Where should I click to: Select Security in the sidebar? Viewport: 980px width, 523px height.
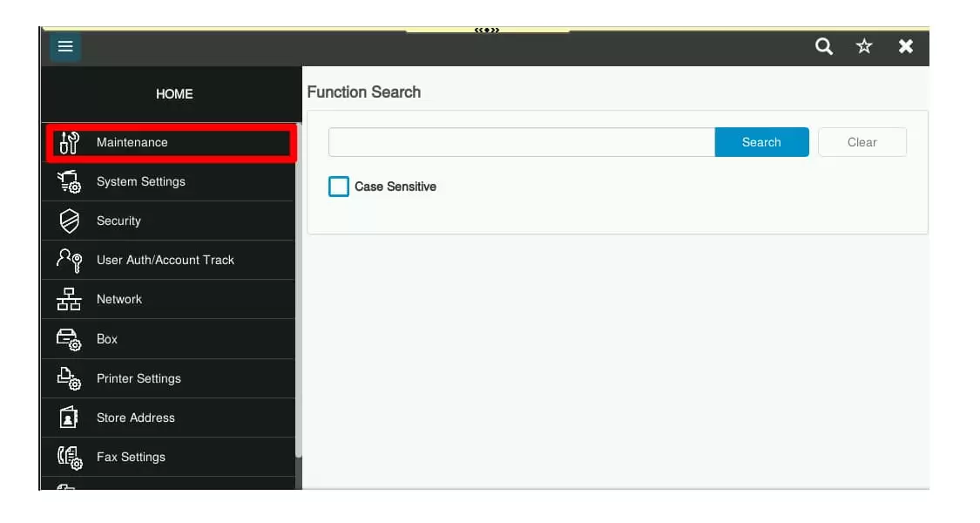coord(168,221)
